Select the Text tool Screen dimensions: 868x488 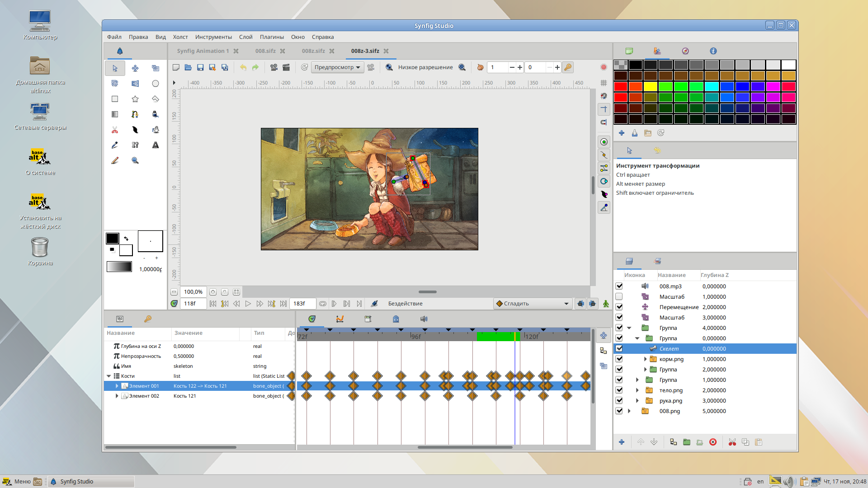156,145
